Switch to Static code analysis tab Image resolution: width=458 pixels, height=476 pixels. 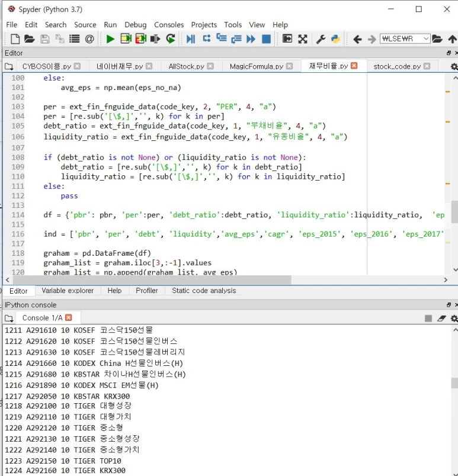pyautogui.click(x=204, y=291)
